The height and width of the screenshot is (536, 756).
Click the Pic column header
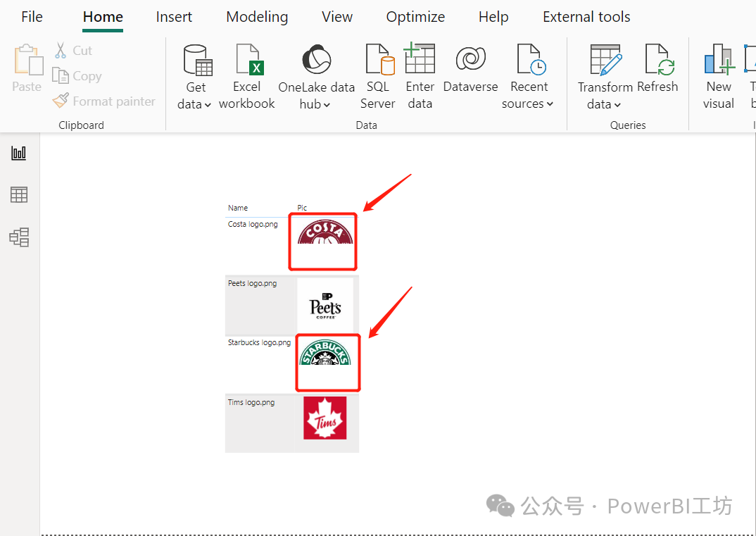302,208
